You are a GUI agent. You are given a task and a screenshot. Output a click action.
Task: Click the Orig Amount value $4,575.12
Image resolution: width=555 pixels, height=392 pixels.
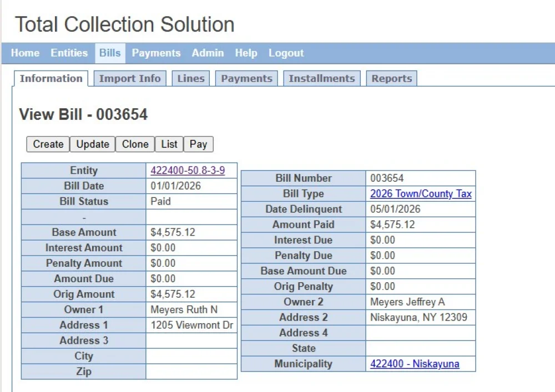click(x=173, y=294)
